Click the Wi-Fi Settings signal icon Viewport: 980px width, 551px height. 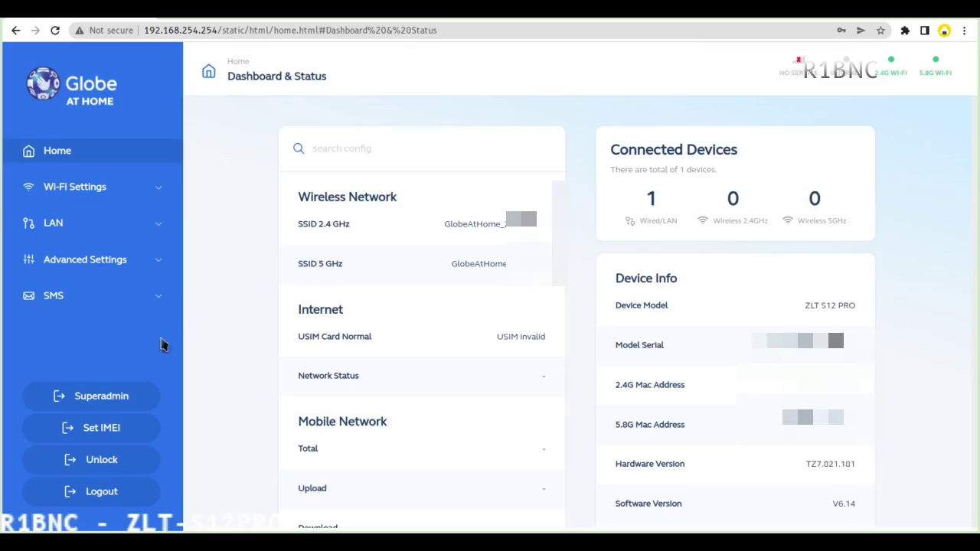(x=28, y=187)
